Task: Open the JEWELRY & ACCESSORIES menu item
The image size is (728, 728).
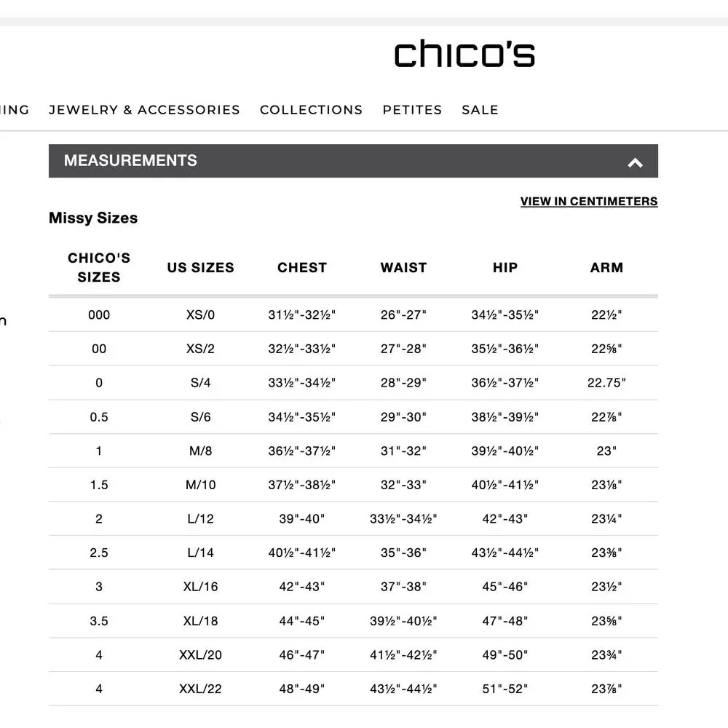Action: 144,110
